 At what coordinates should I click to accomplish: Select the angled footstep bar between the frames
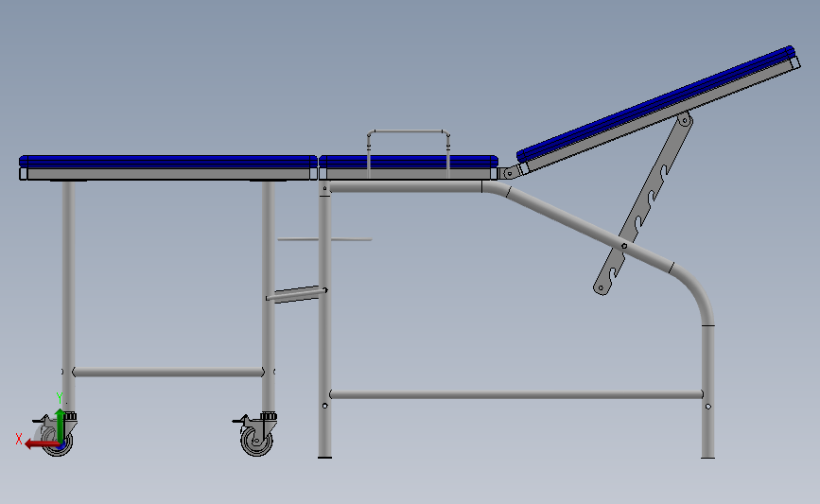tap(297, 294)
